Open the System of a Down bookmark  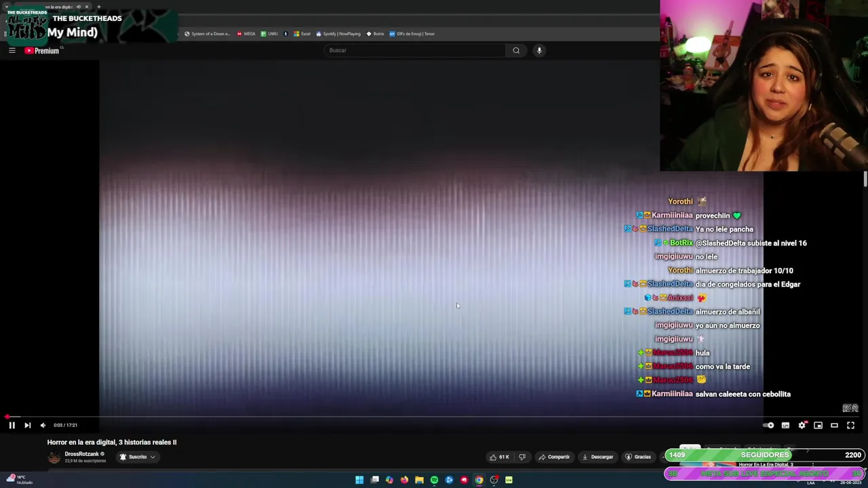pyautogui.click(x=208, y=34)
